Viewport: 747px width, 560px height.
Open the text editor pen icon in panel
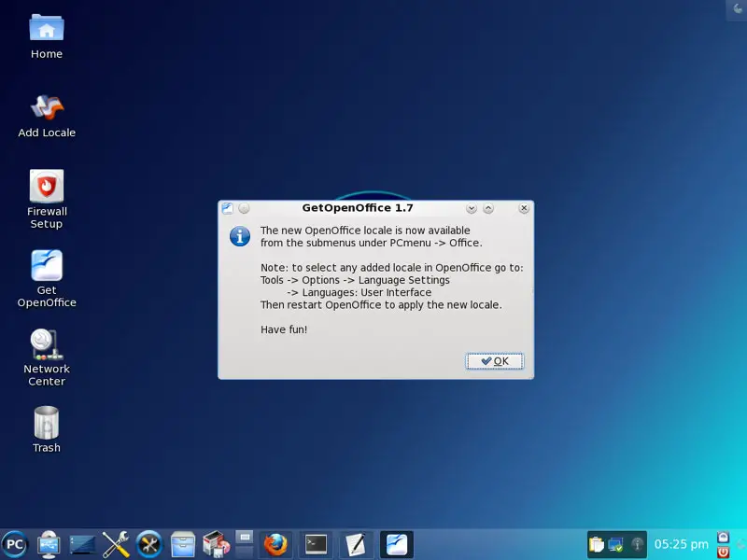(x=356, y=544)
